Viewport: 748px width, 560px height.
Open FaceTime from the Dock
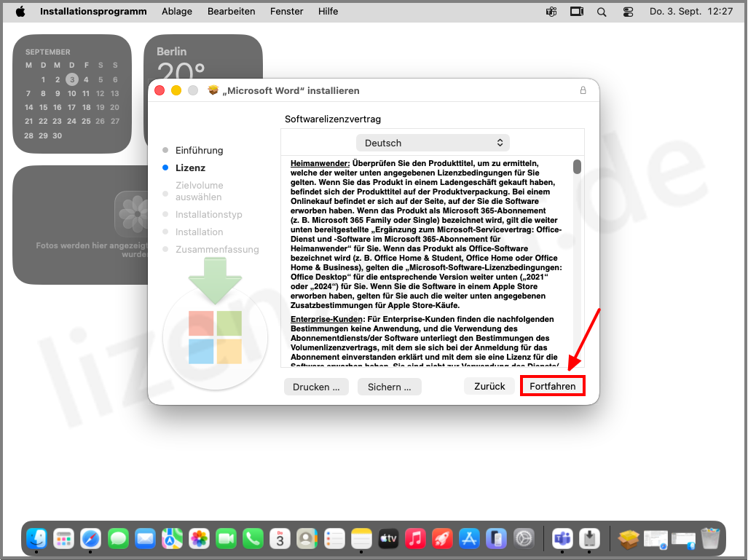tap(226, 539)
